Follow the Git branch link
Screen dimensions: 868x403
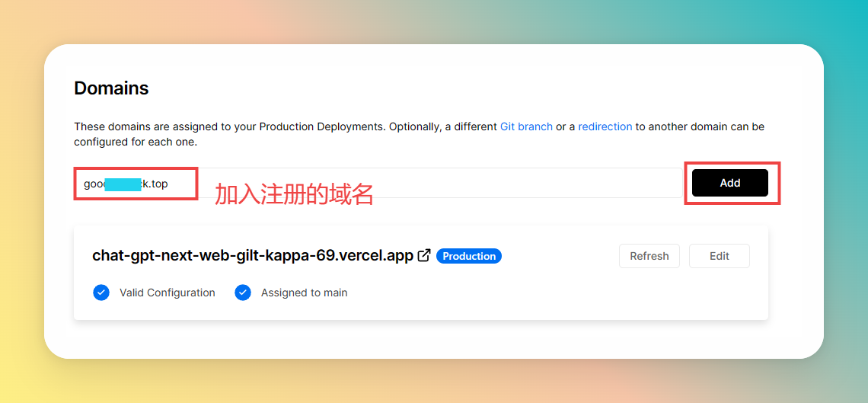click(x=526, y=126)
